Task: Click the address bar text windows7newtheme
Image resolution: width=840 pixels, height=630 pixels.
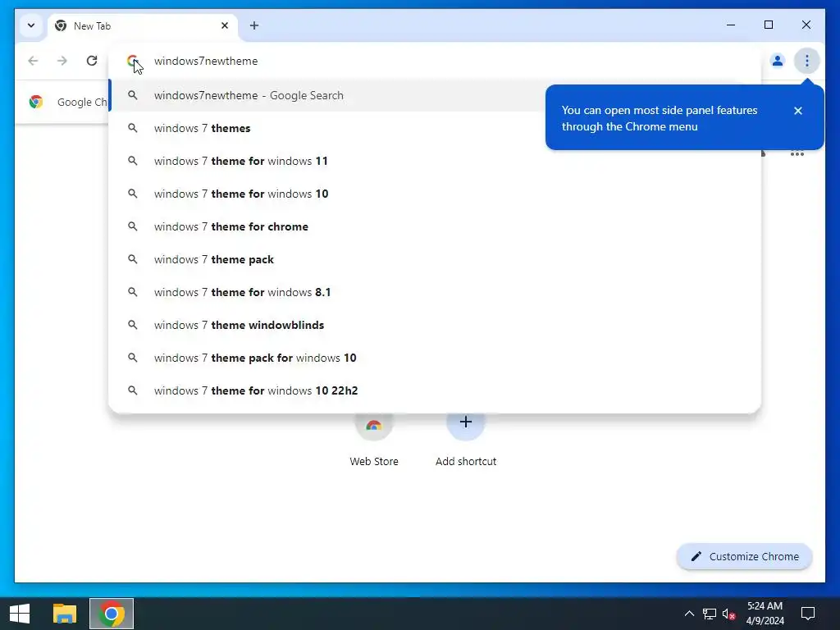Action: point(206,61)
